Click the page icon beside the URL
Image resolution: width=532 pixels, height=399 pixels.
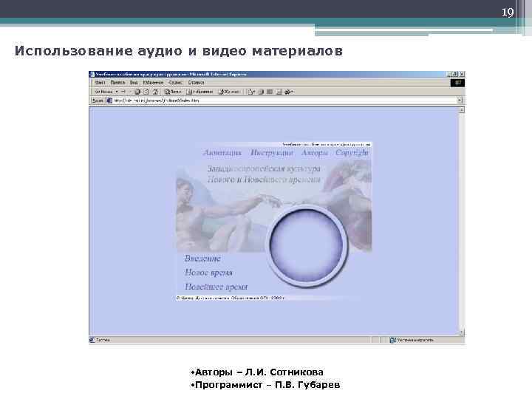[x=109, y=100]
